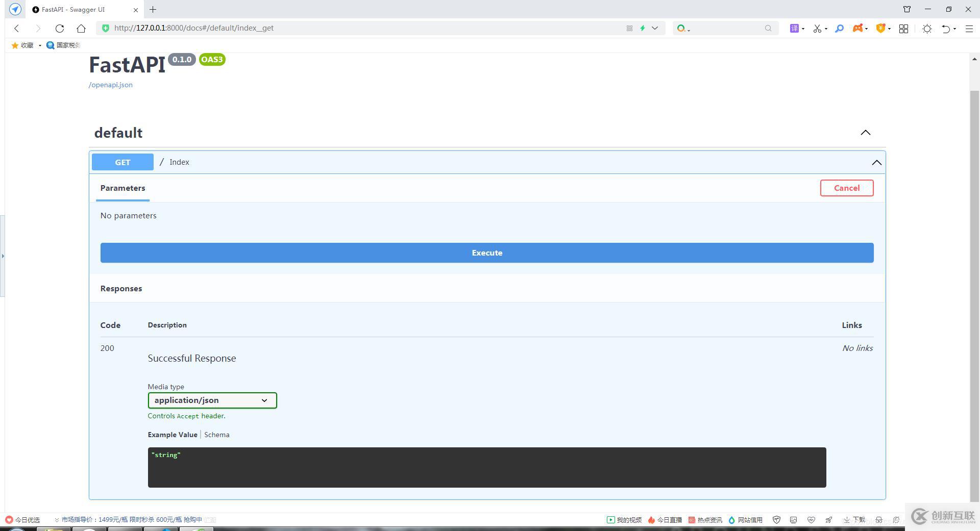Expand the favorites bookmark dropdown arrow
The height and width of the screenshot is (531, 980).
pos(40,45)
